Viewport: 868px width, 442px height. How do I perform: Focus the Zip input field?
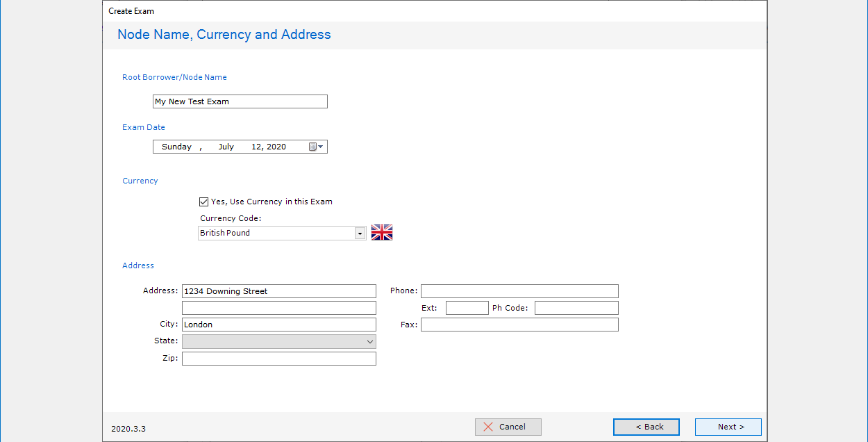[x=278, y=359]
